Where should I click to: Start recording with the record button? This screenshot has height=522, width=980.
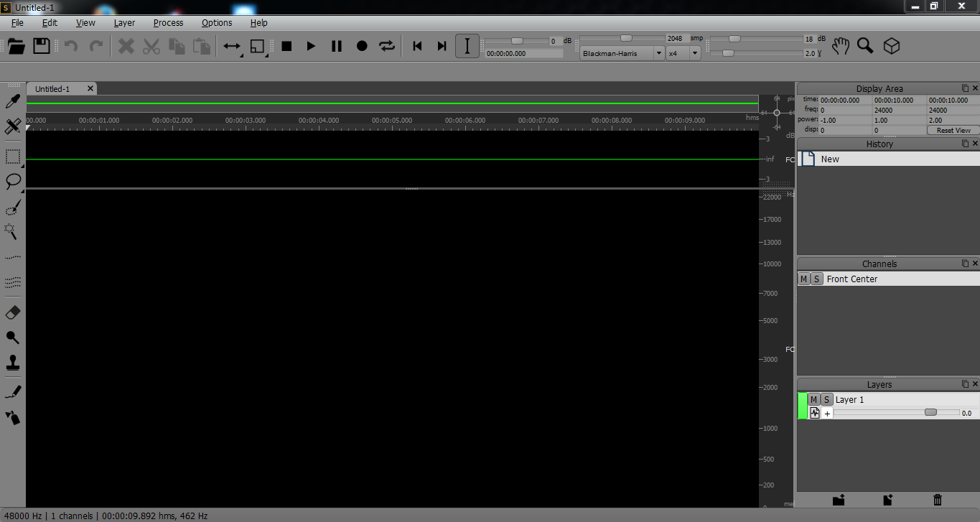click(362, 46)
